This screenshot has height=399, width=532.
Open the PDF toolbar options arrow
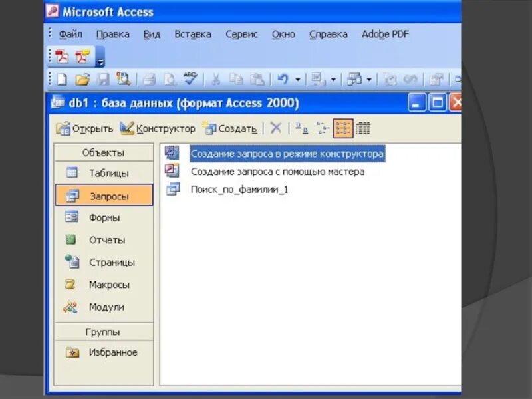[x=100, y=57]
